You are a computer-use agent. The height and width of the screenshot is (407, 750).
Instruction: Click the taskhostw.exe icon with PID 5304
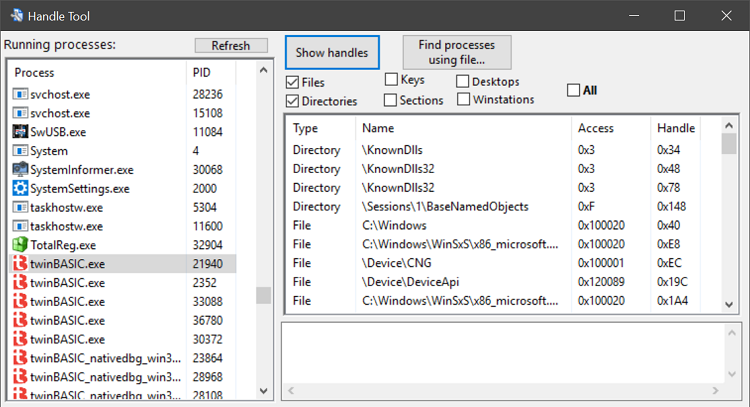coord(20,207)
